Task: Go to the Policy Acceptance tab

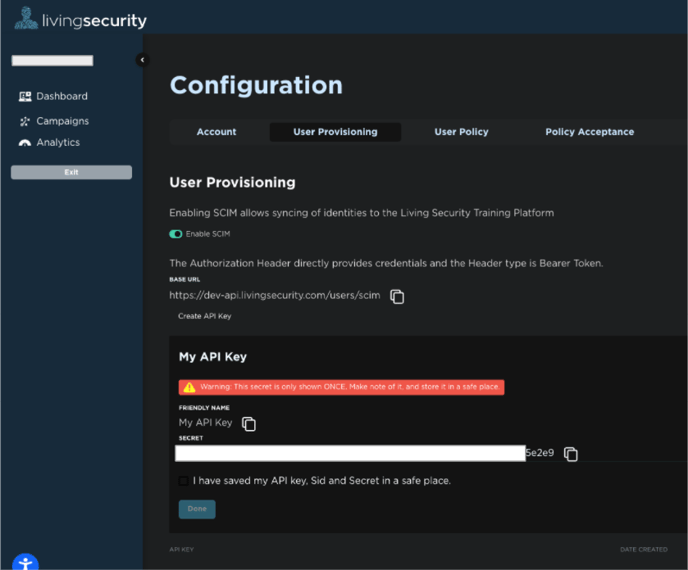Action: coord(589,132)
